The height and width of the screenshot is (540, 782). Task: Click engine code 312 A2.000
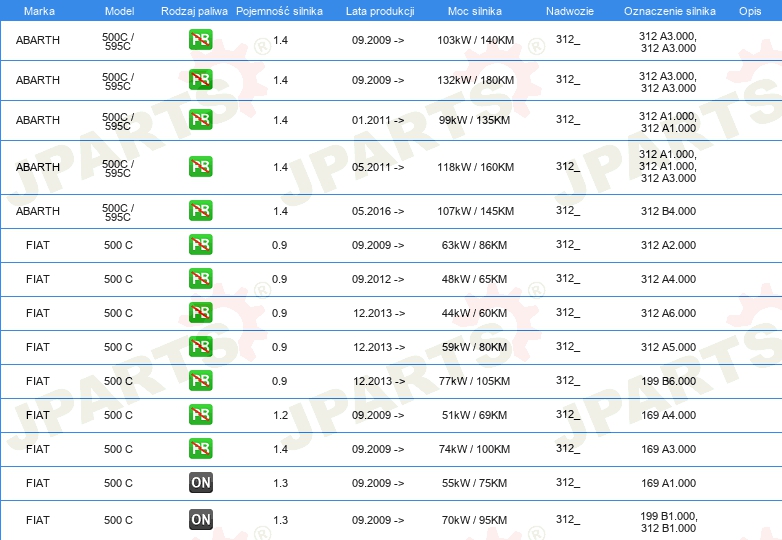point(668,245)
